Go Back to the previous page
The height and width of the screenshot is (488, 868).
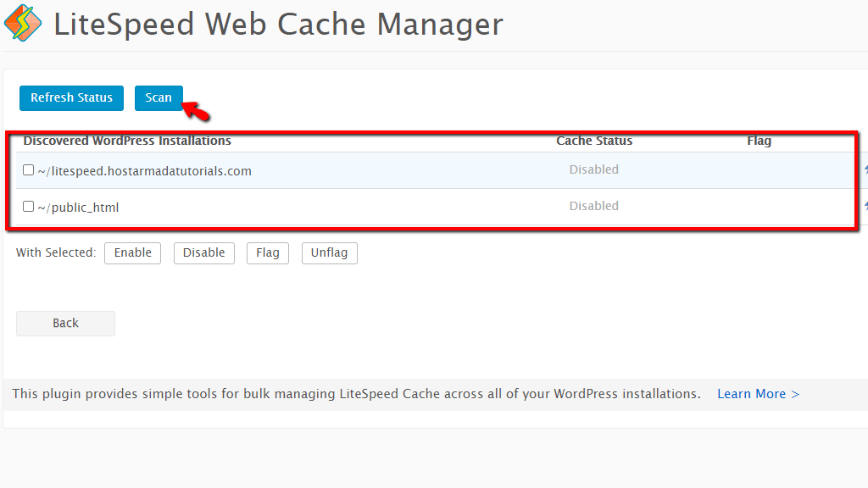point(65,323)
